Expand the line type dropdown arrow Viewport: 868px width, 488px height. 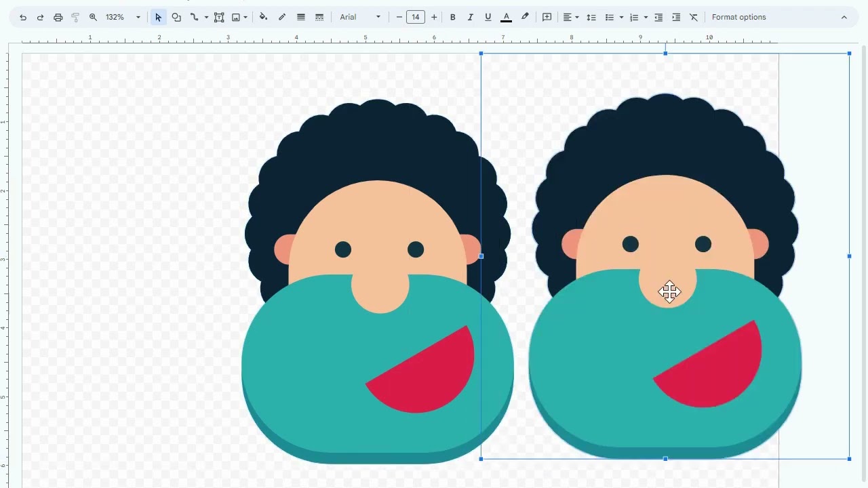pyautogui.click(x=205, y=17)
